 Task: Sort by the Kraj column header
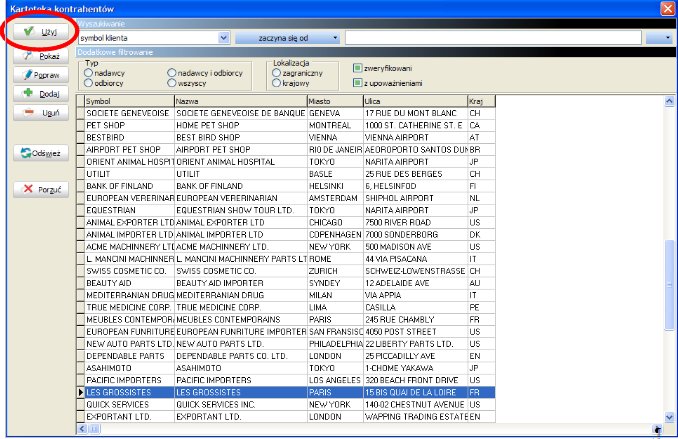[481, 101]
